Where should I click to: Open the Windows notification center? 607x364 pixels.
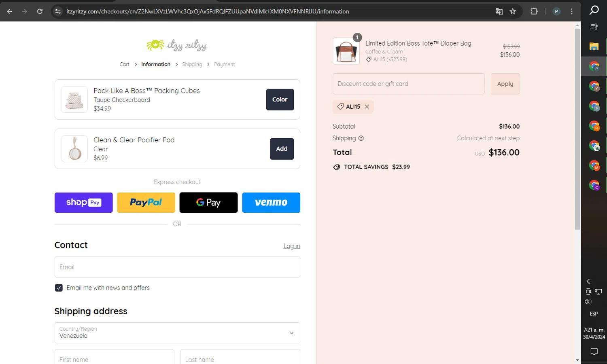594,351
